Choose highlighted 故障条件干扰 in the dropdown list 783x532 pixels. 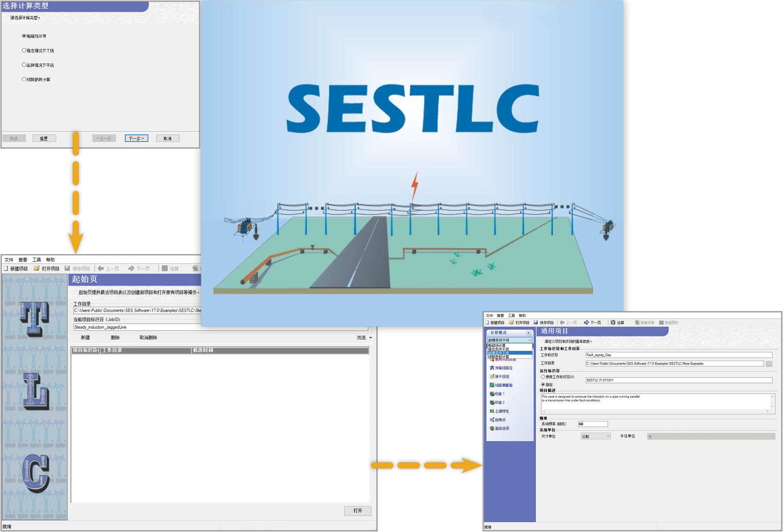[x=509, y=353]
